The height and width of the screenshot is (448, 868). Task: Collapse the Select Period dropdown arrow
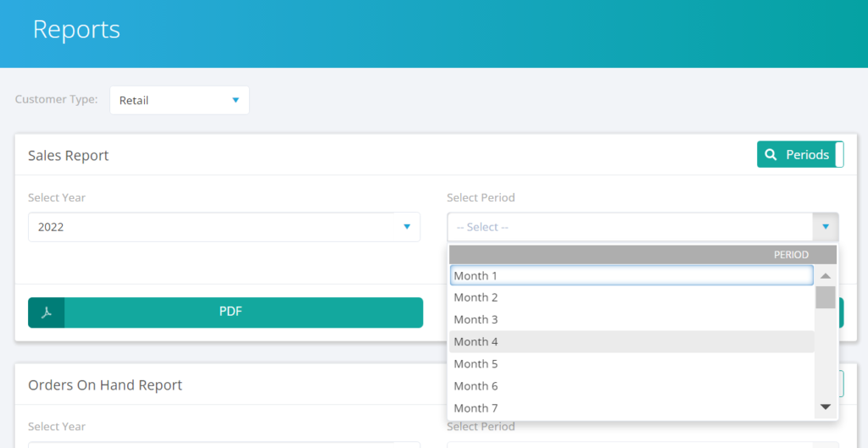826,227
